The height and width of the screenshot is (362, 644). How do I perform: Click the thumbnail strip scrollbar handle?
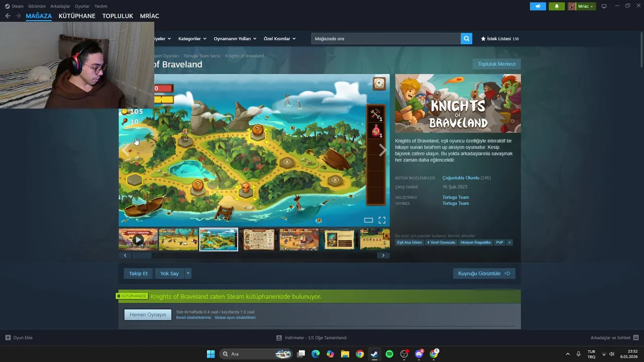(x=141, y=255)
